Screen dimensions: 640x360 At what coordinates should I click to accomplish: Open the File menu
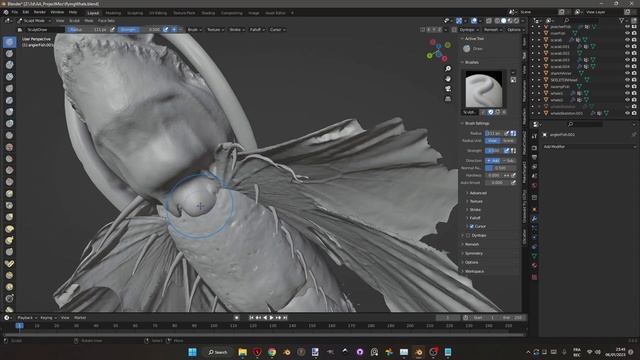[x=15, y=12]
